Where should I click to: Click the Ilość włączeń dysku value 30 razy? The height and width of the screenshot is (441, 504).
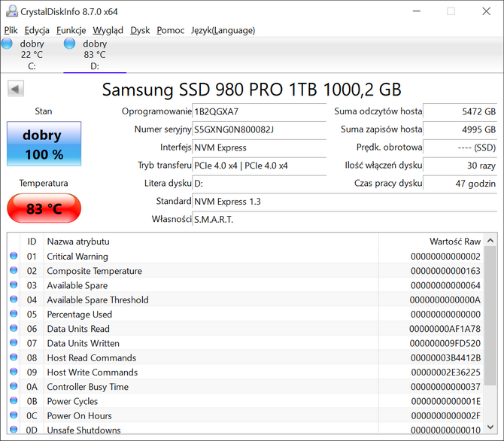pyautogui.click(x=460, y=166)
